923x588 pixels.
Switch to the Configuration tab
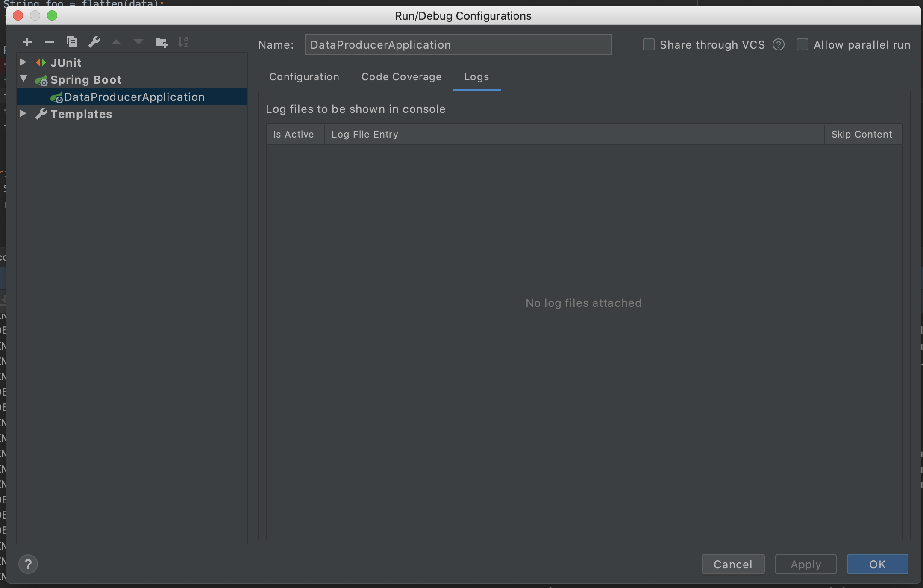pos(304,77)
